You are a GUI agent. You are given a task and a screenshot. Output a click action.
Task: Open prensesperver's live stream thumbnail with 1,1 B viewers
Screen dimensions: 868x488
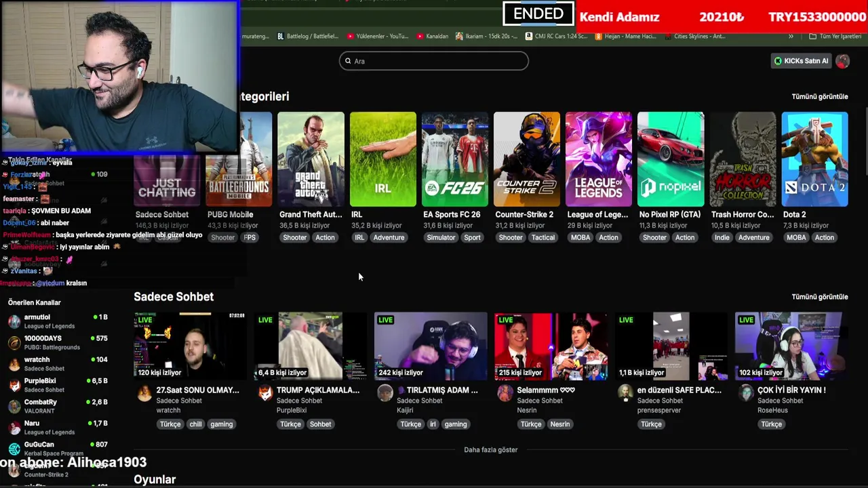click(671, 346)
